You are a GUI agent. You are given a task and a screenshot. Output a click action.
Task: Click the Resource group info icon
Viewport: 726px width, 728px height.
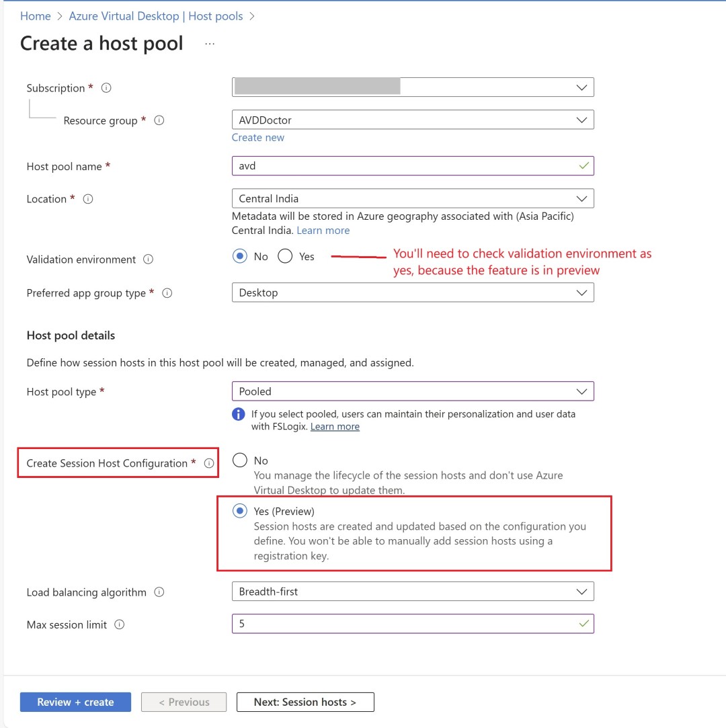(x=159, y=120)
